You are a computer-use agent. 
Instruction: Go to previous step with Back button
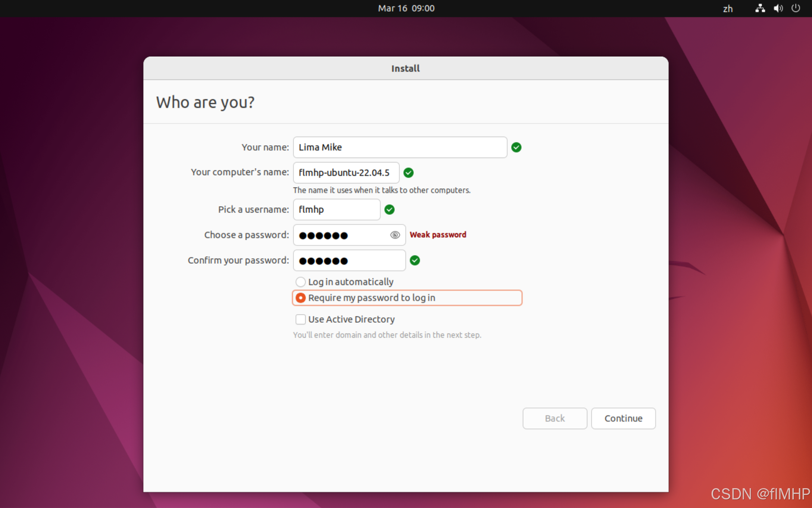555,418
